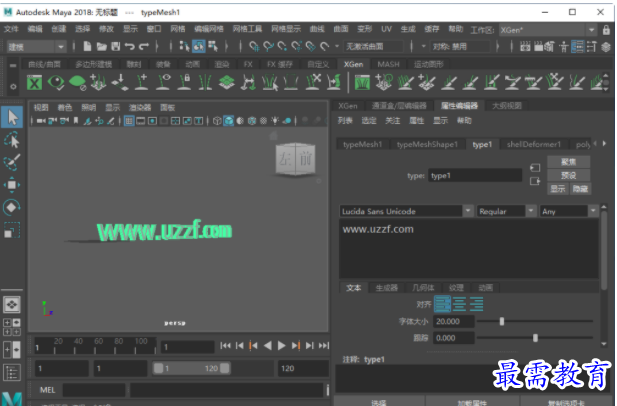Switch to the MASH shelf tab
Viewport: 617px width, 406px height.
point(388,64)
